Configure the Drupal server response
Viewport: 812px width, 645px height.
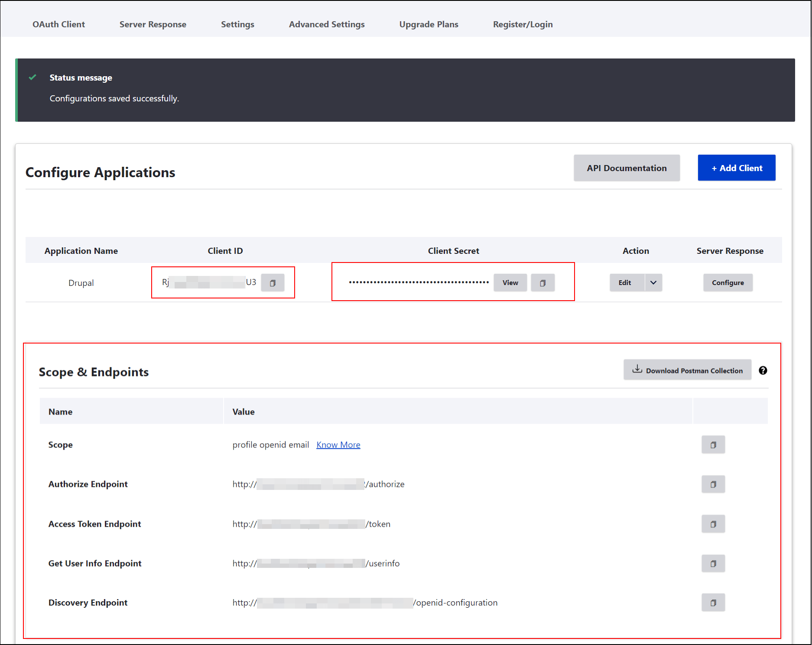(728, 282)
